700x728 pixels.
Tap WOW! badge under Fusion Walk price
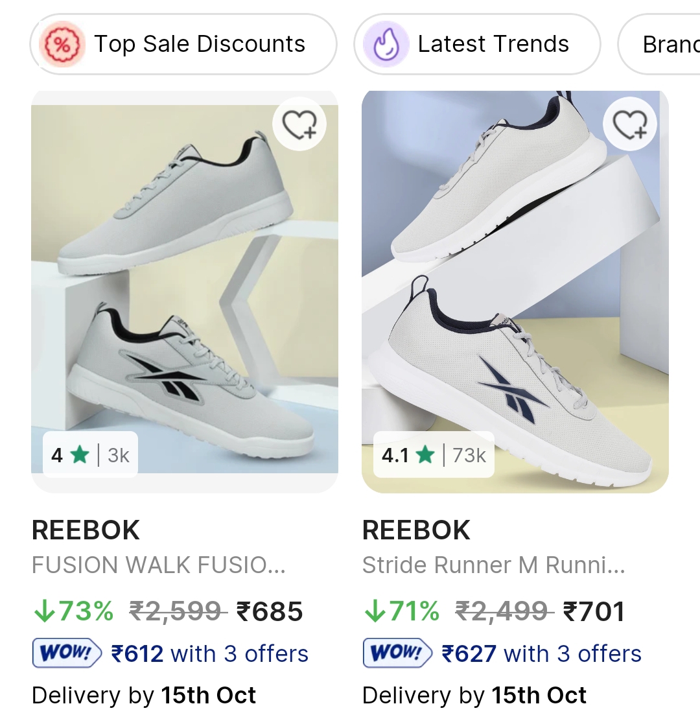[67, 653]
